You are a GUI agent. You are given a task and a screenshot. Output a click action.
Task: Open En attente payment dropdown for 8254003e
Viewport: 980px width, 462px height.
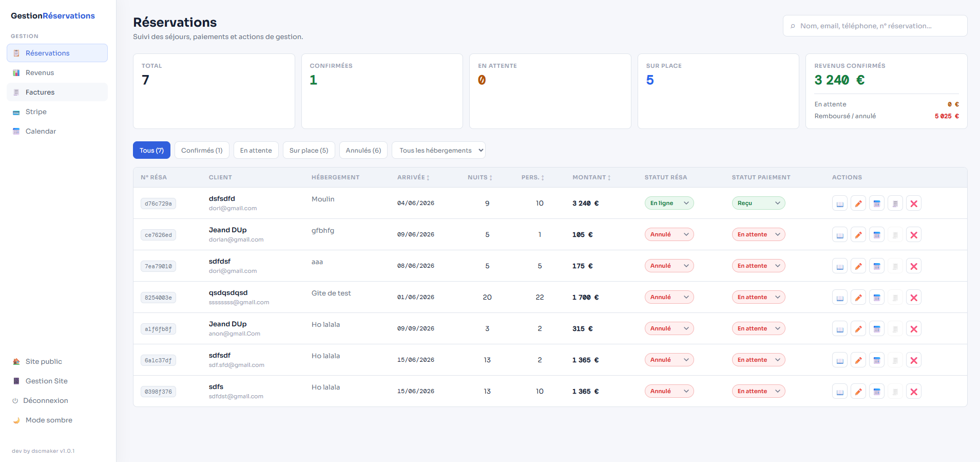point(758,297)
